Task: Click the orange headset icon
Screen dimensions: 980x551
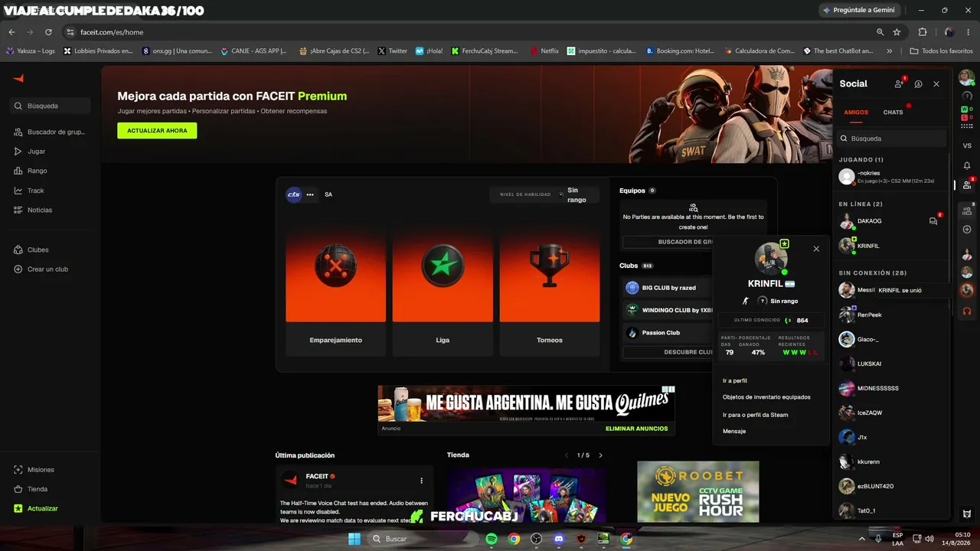Action: coord(967,311)
